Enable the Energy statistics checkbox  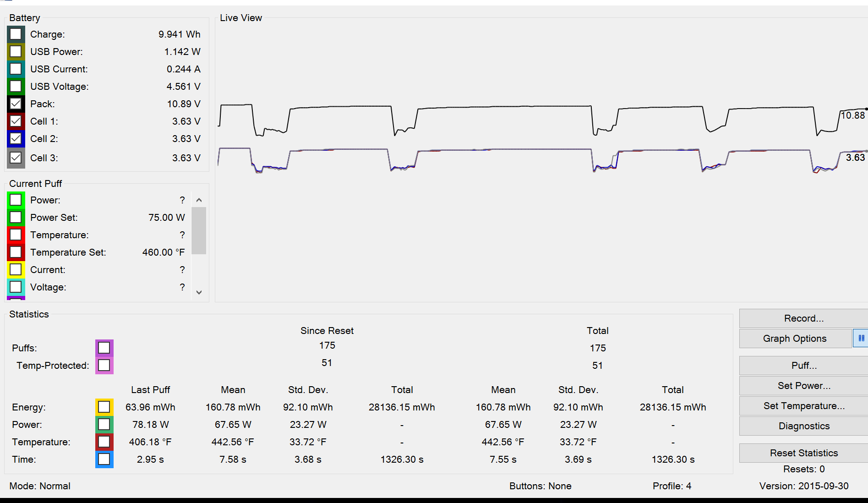coord(104,407)
